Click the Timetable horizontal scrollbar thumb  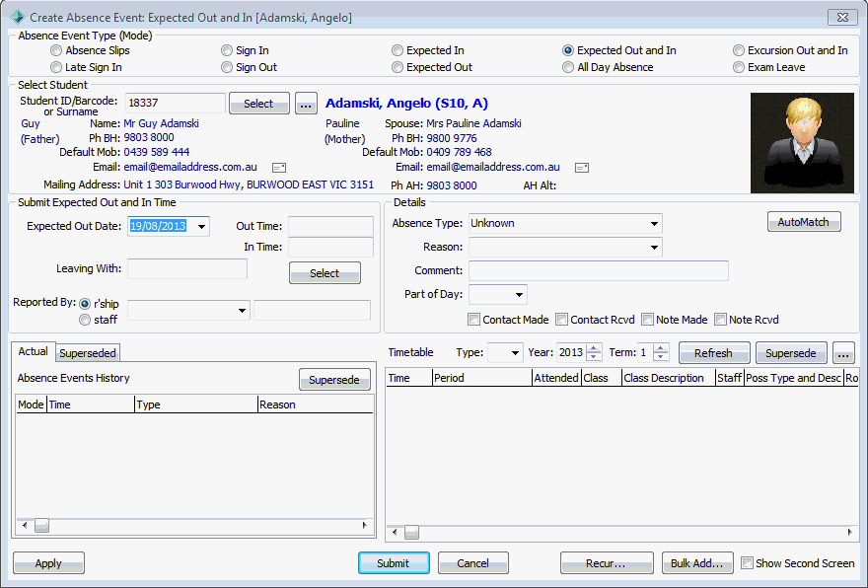coord(412,532)
